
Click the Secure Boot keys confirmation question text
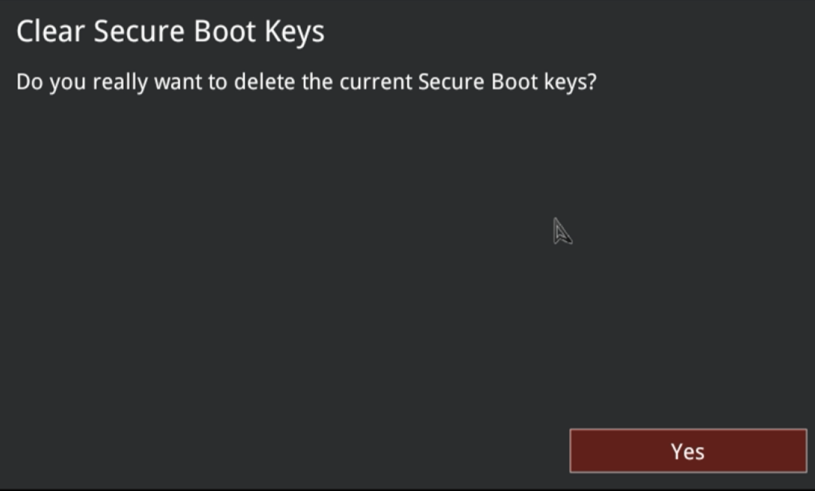[x=306, y=82]
